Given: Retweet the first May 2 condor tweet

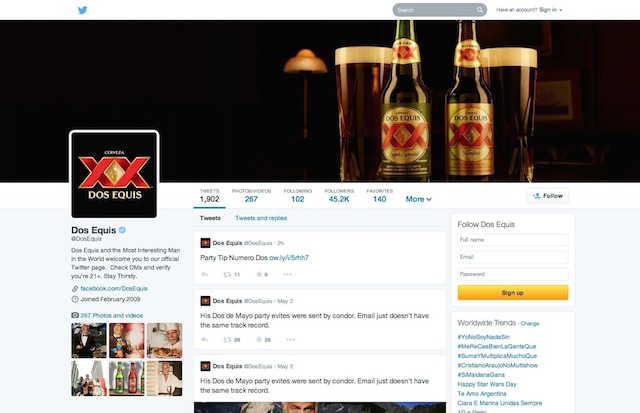Looking at the screenshot, I should click(x=225, y=339).
